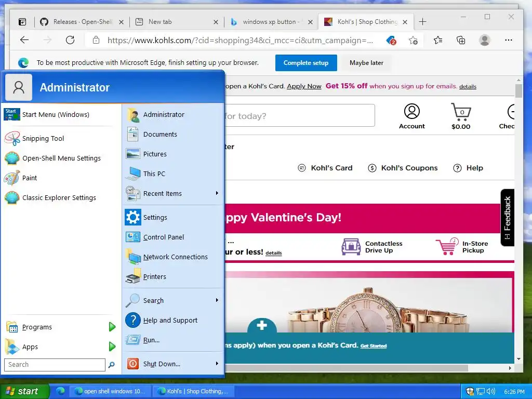Screen dimensions: 532x399
Task: Click the security shield tray icon
Action: pyautogui.click(x=470, y=391)
